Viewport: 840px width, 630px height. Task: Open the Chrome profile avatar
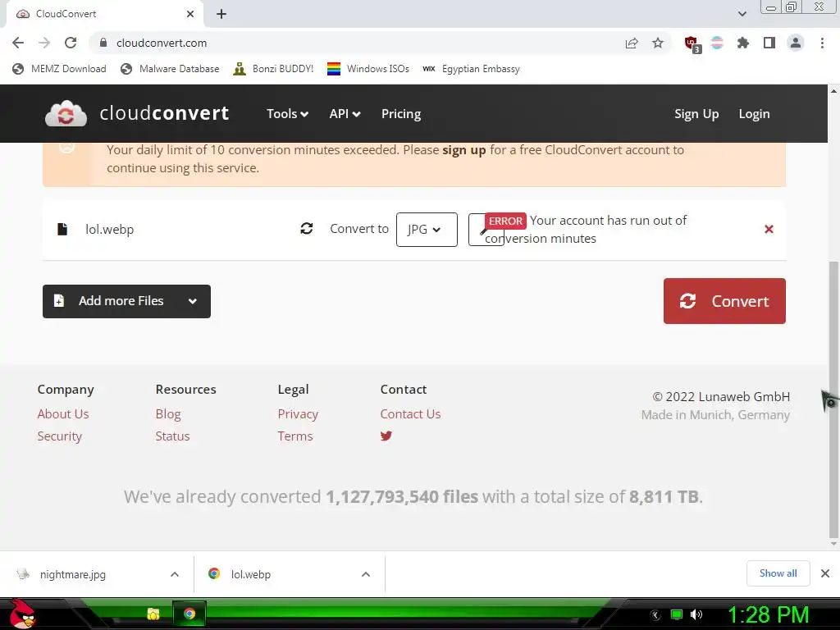click(796, 43)
